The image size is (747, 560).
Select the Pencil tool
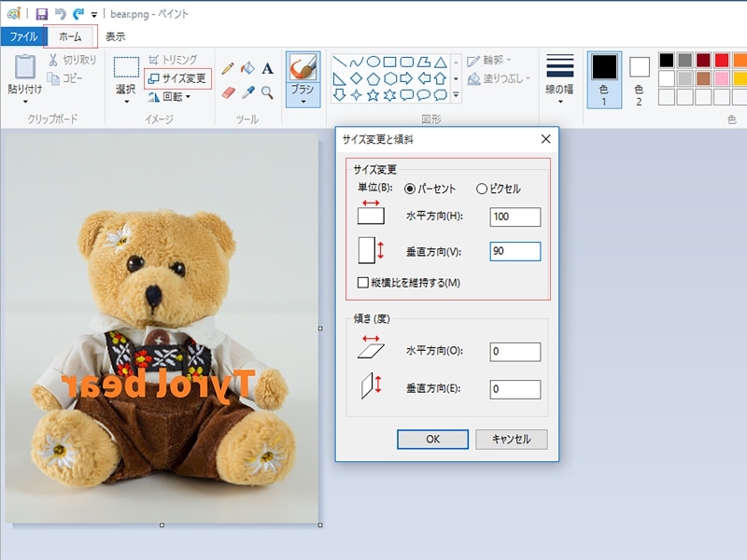click(x=228, y=69)
